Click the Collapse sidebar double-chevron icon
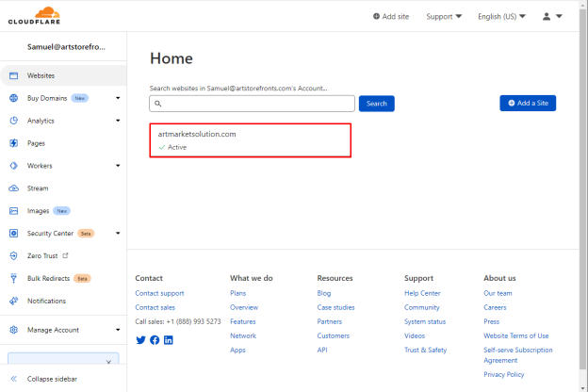588x392 pixels. [x=14, y=379]
